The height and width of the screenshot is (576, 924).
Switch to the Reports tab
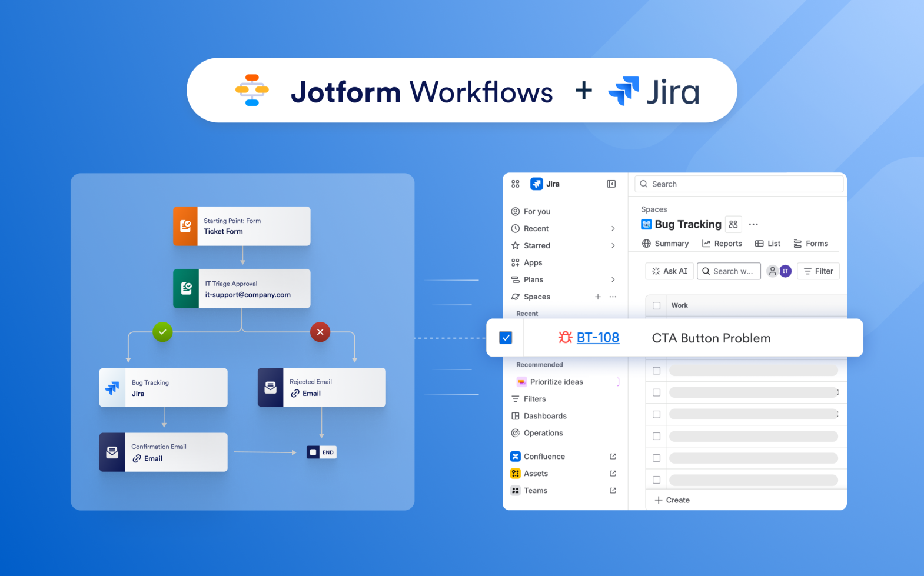coord(722,244)
